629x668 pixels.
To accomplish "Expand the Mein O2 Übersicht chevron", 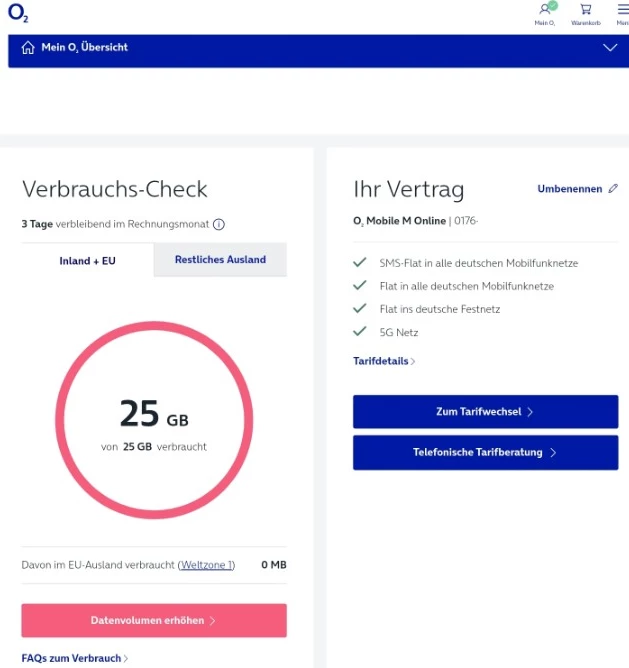I will click(x=610, y=47).
